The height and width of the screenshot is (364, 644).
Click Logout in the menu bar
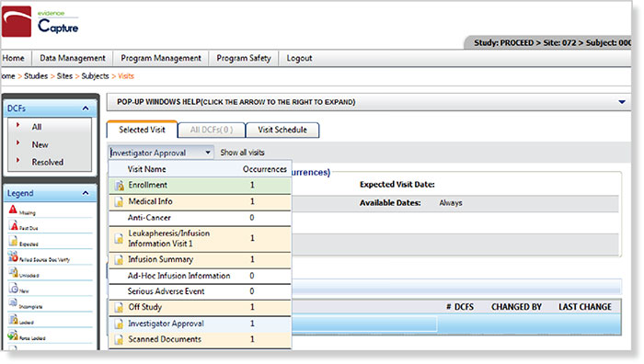[299, 58]
